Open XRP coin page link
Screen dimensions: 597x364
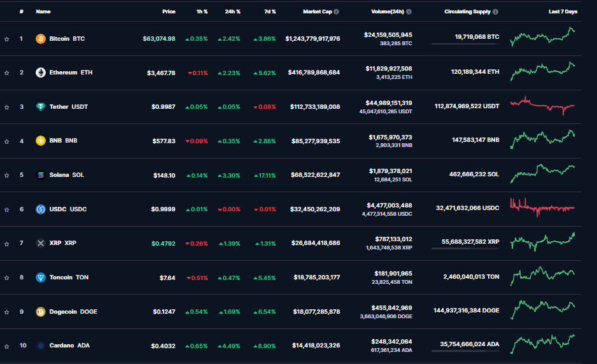coord(63,243)
